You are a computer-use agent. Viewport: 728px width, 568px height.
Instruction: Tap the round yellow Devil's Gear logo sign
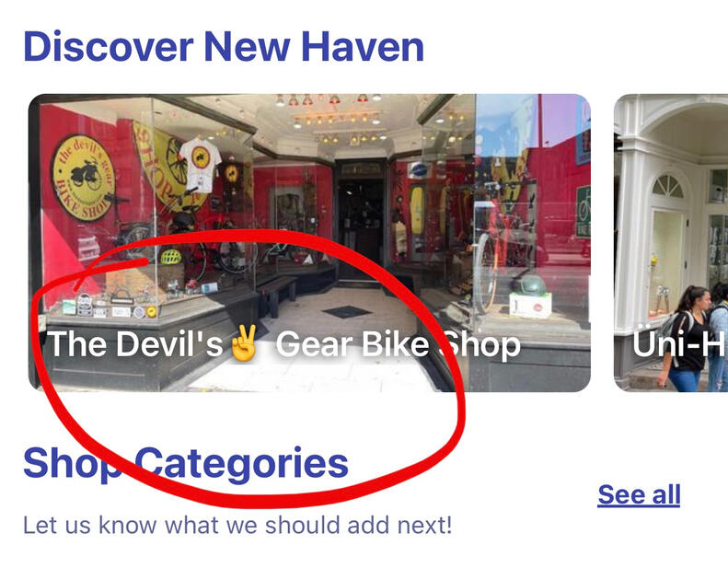click(x=84, y=178)
